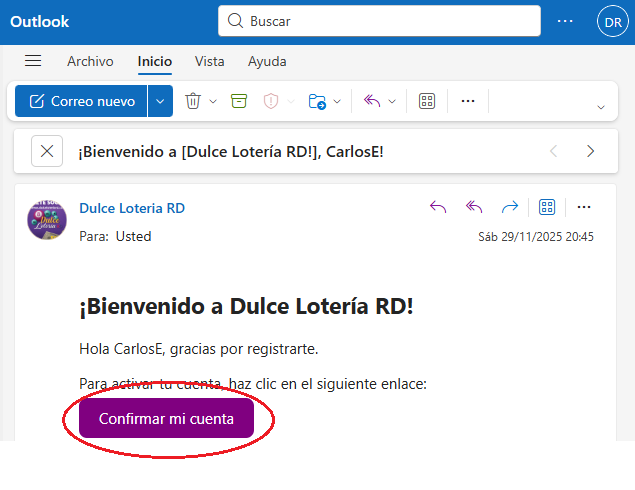Delete message using the trash icon

tap(193, 101)
